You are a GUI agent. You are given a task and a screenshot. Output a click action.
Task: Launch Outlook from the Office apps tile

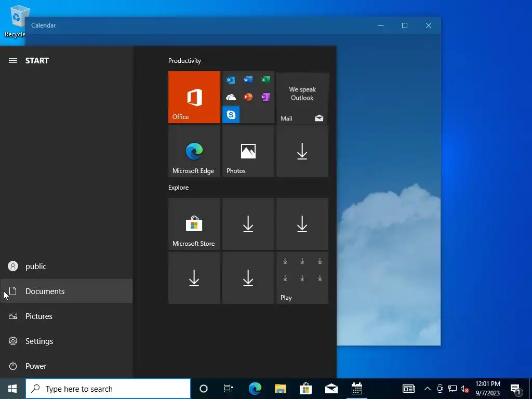231,80
